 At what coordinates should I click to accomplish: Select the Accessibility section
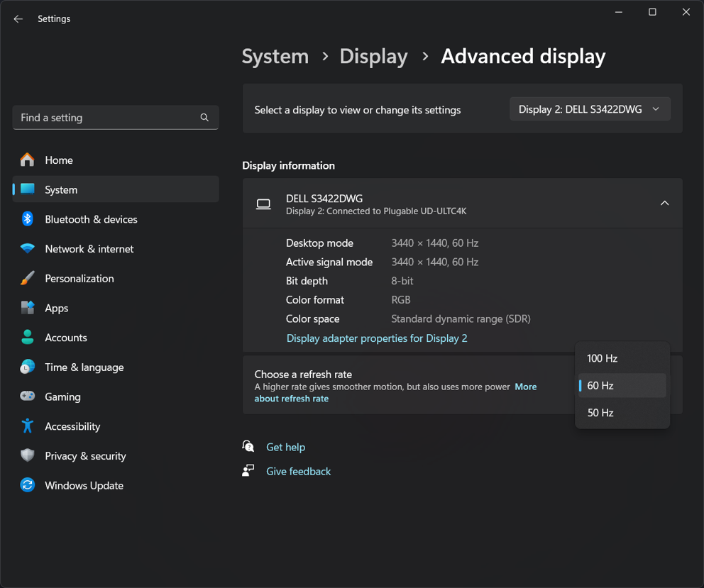tap(71, 426)
